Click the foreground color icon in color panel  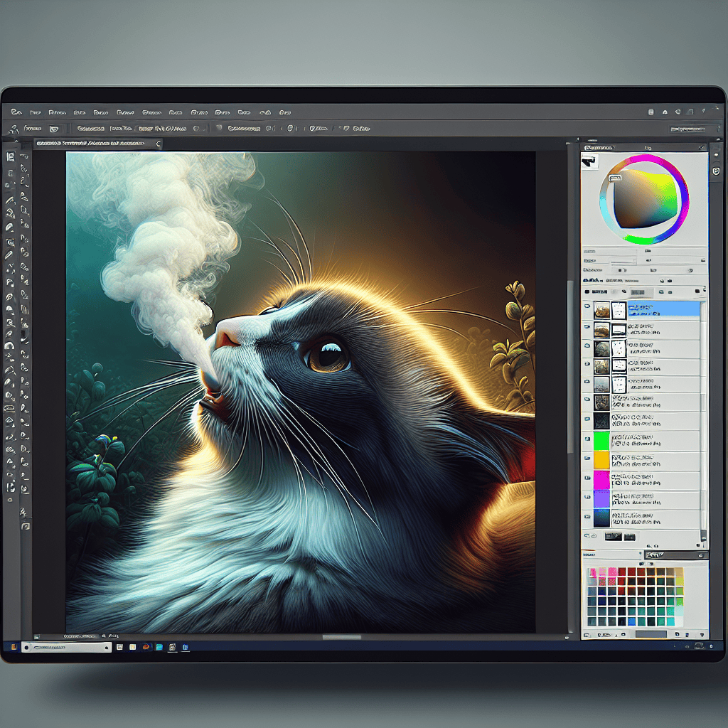[x=589, y=162]
